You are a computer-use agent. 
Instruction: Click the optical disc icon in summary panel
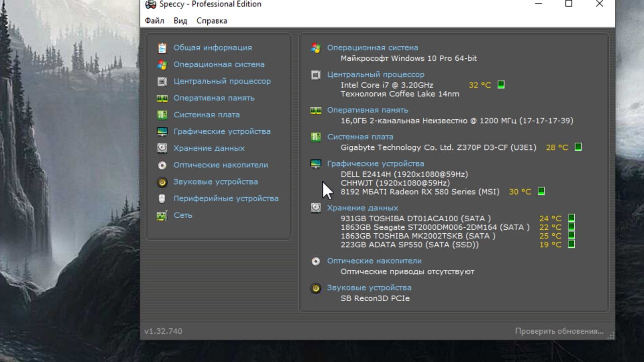tap(316, 261)
